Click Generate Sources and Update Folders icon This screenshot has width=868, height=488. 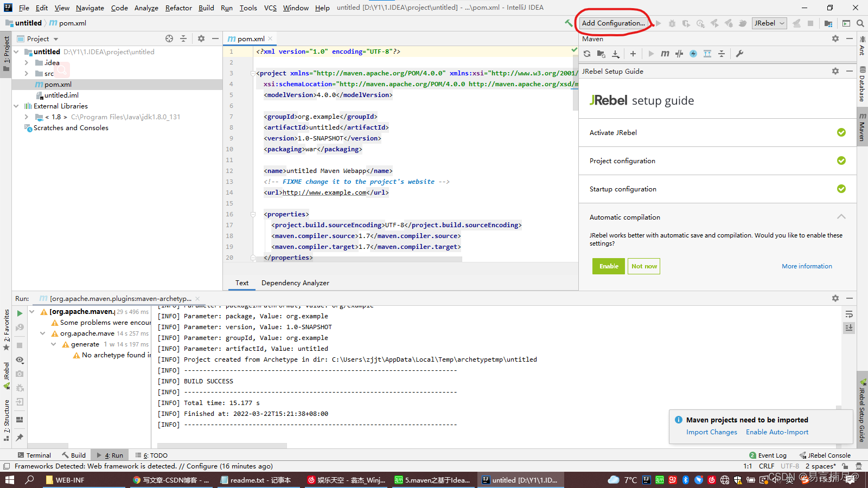click(x=601, y=54)
